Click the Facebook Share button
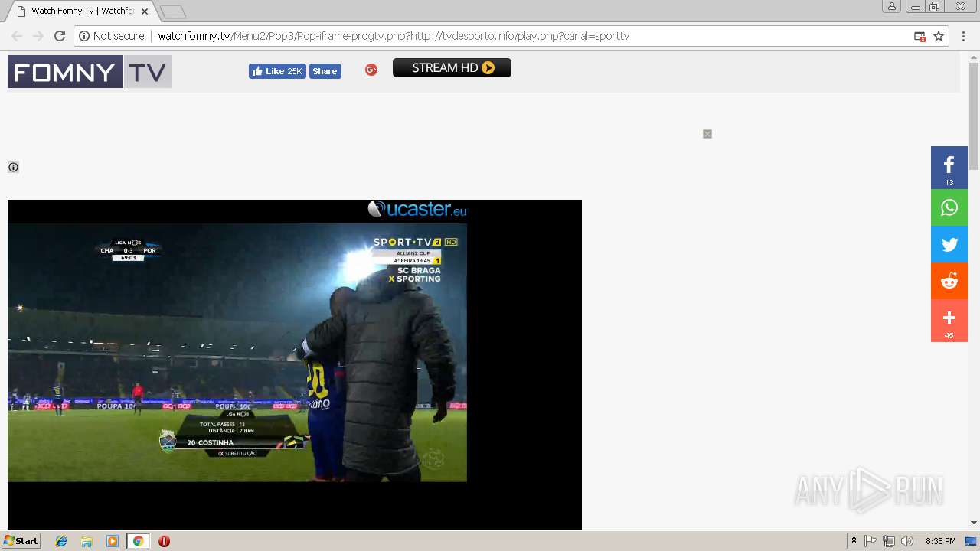This screenshot has width=980, height=551. 325,71
